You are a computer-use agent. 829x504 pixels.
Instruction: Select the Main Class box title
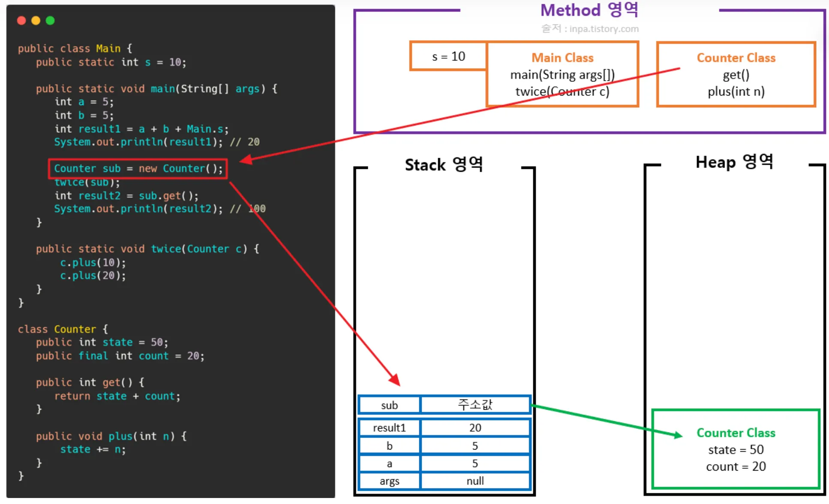(x=562, y=58)
